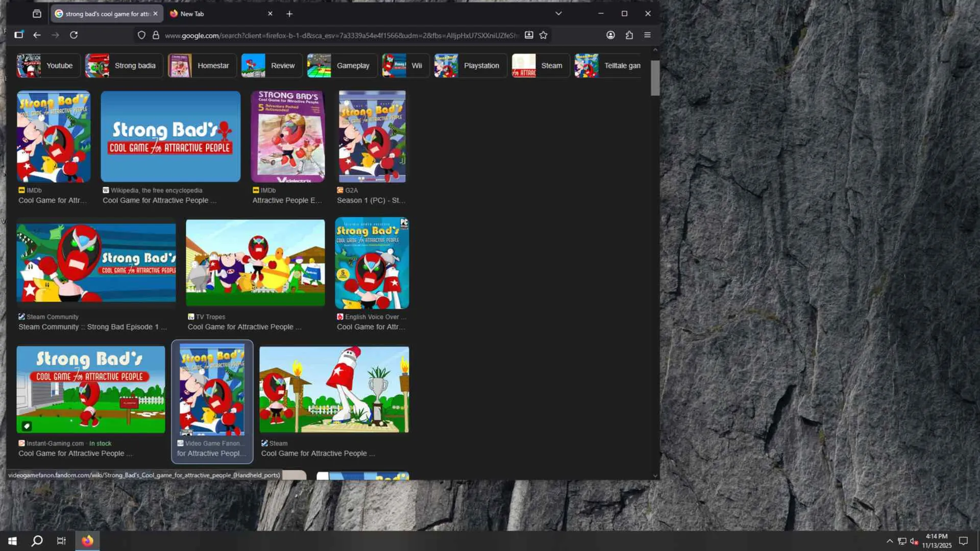The height and width of the screenshot is (551, 980).
Task: Click the sidebar toggle icon in toolbar
Action: click(x=19, y=35)
